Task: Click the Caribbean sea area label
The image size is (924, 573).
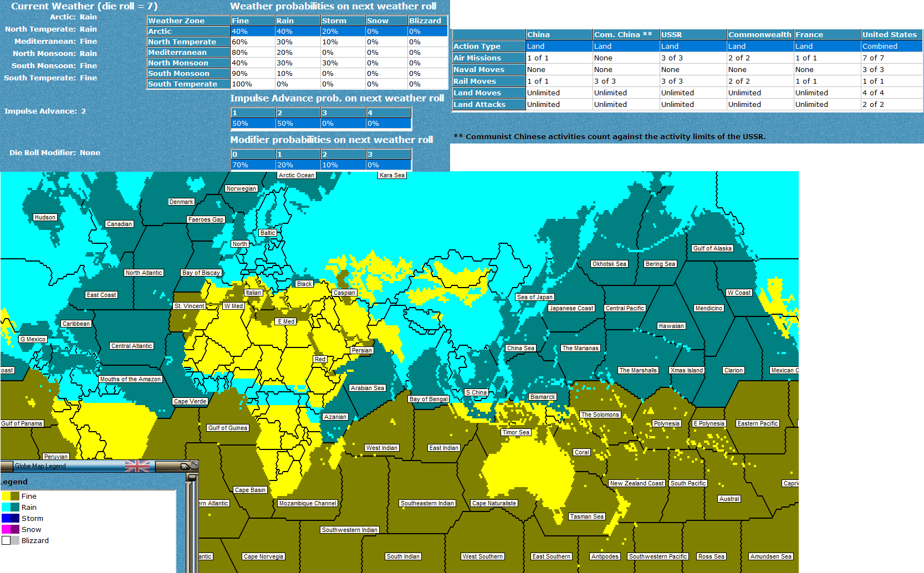Action: [76, 324]
